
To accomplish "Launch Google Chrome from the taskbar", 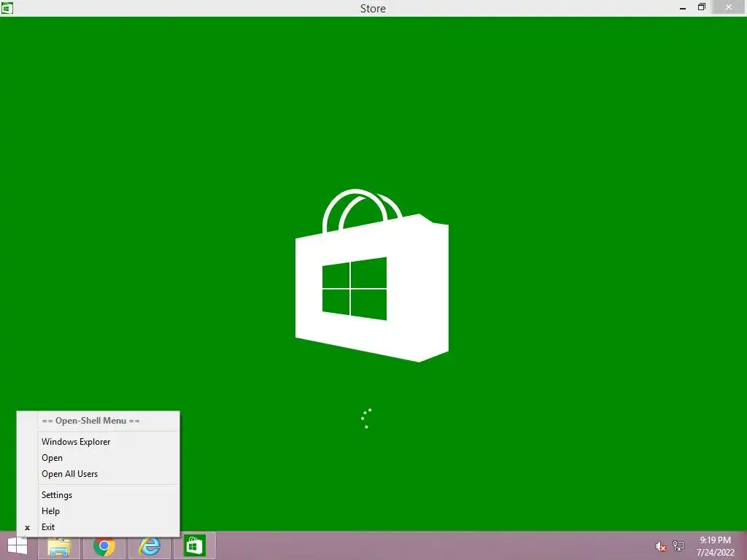I will click(104, 546).
